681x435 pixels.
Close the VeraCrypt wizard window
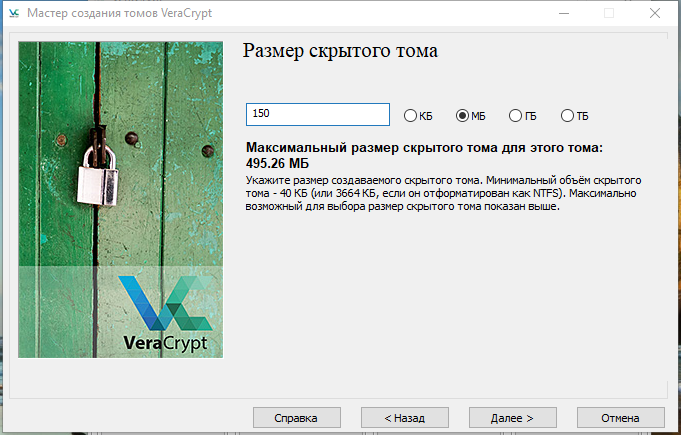pyautogui.click(x=655, y=13)
